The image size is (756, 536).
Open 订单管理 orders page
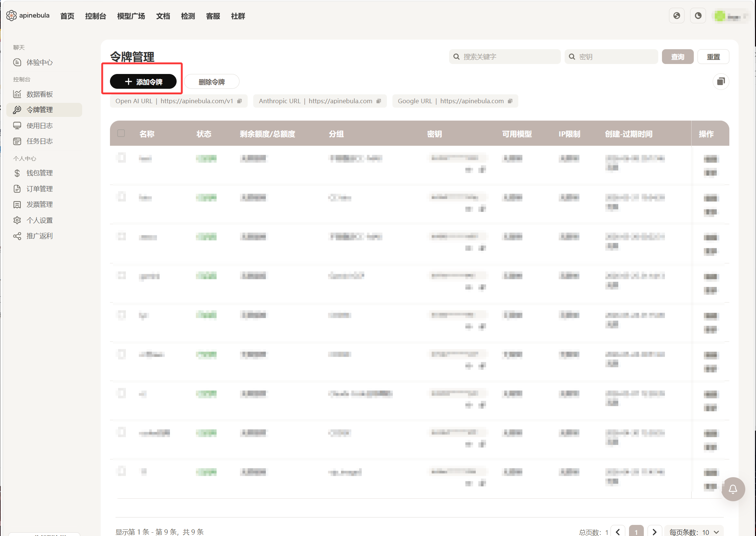pyautogui.click(x=40, y=189)
